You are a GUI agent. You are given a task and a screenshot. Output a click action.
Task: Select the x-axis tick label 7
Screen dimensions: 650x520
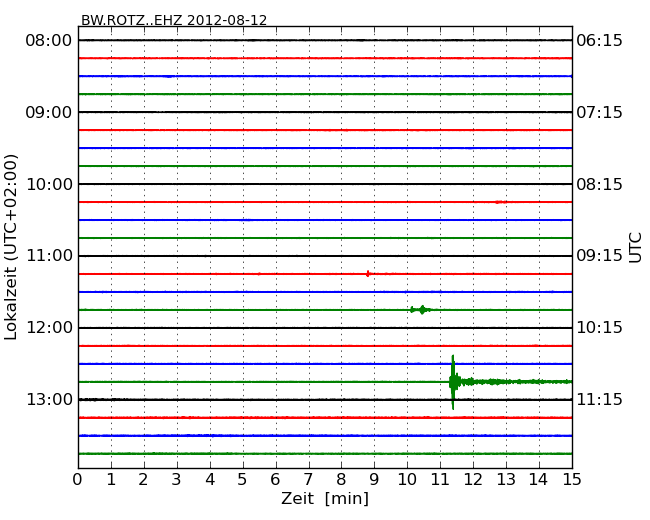point(308,479)
